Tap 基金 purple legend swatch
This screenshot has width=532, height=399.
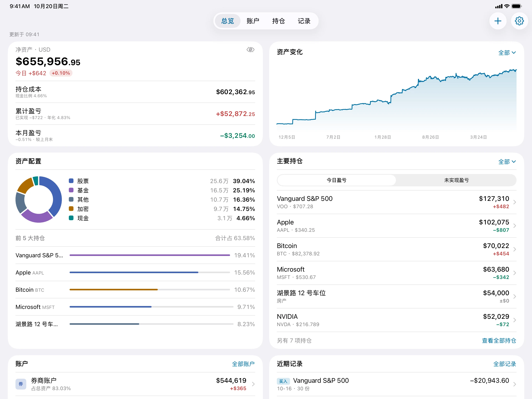[x=71, y=190]
